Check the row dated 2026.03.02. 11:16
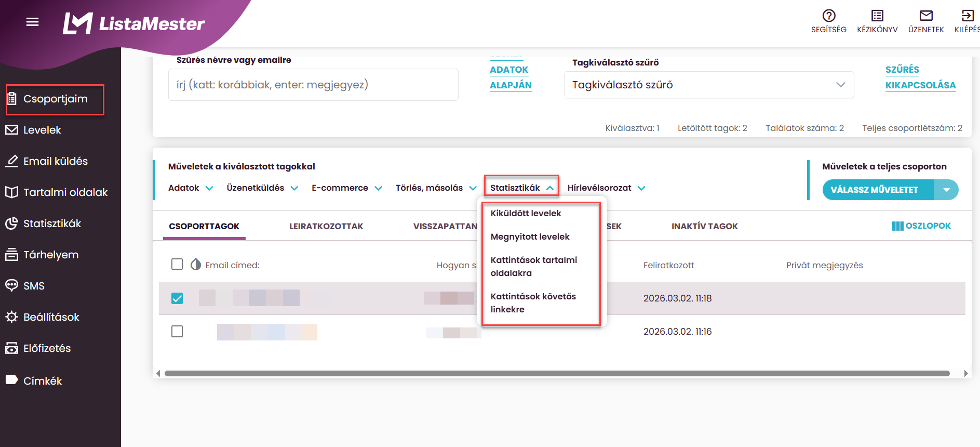The height and width of the screenshot is (447, 980). coord(177,331)
